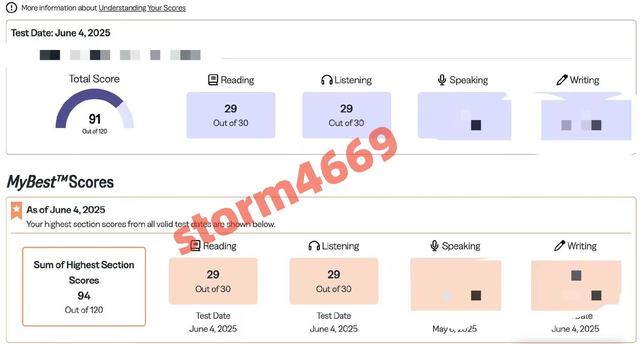Click the As of June 4, 2025 text
The image size is (644, 344).
[x=66, y=210]
